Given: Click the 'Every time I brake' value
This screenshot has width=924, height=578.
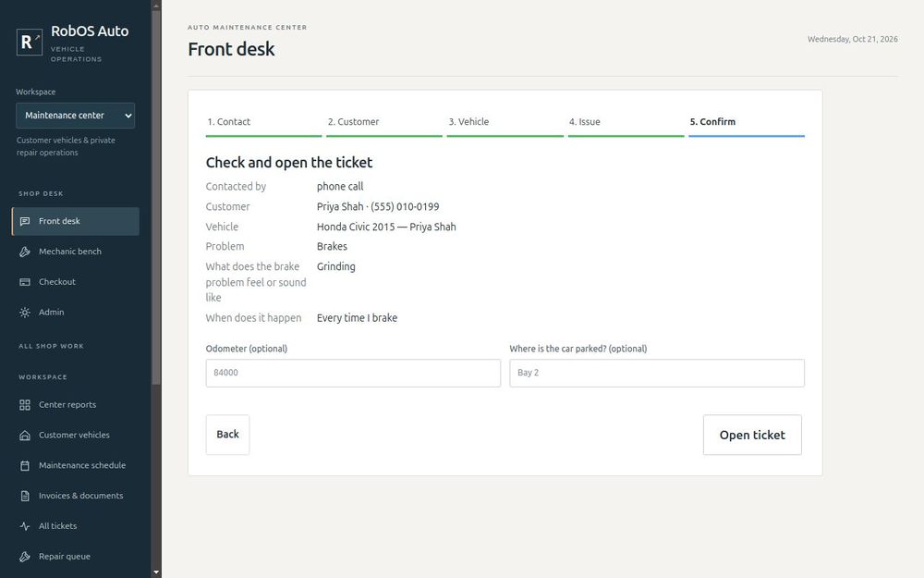Looking at the screenshot, I should coord(357,318).
